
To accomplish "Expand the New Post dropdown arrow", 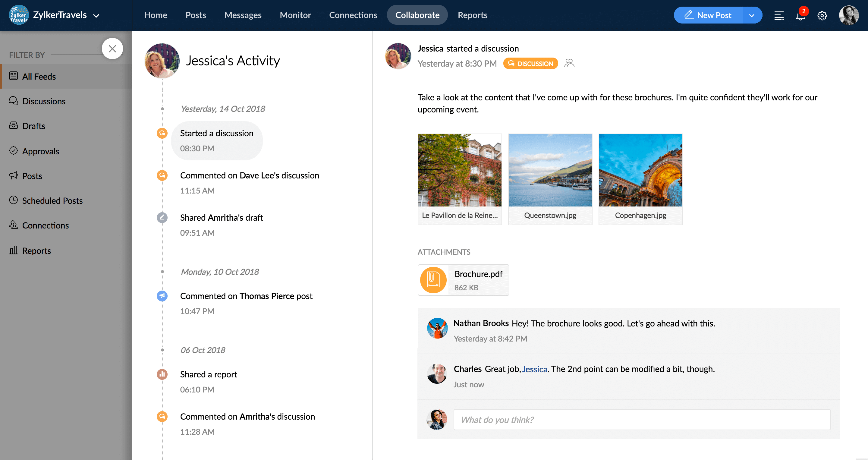I will pyautogui.click(x=751, y=15).
